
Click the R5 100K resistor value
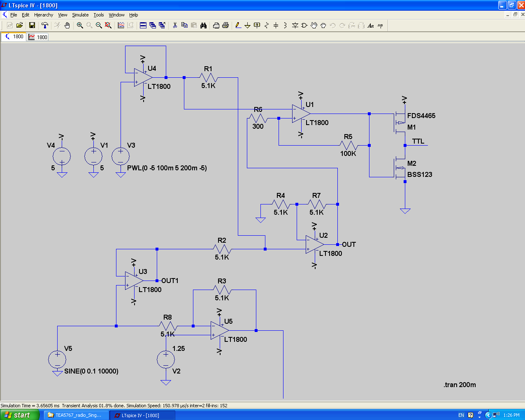click(348, 153)
